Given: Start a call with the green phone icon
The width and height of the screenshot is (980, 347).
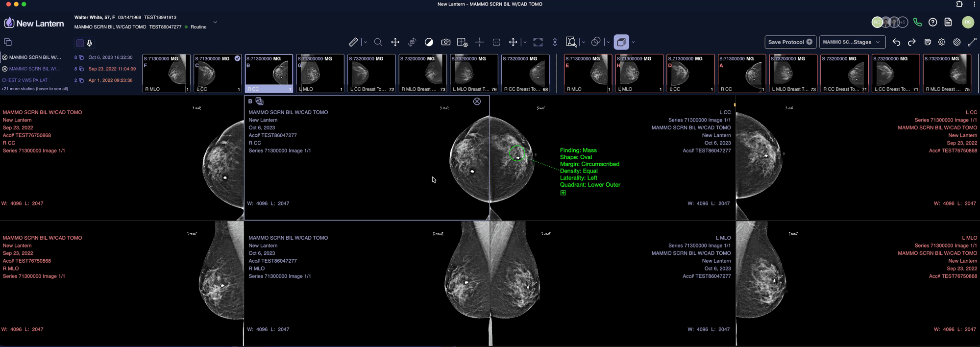Looking at the screenshot, I should [917, 22].
